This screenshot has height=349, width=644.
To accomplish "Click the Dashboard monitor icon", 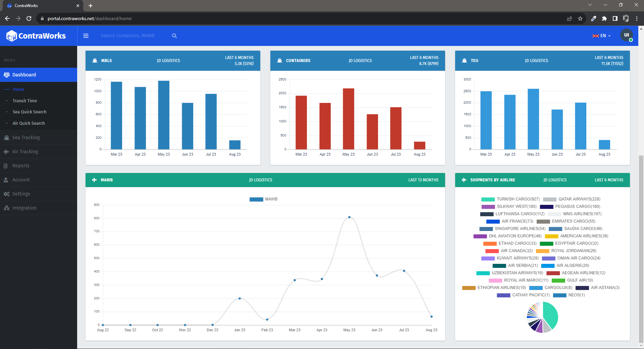I will (7, 75).
